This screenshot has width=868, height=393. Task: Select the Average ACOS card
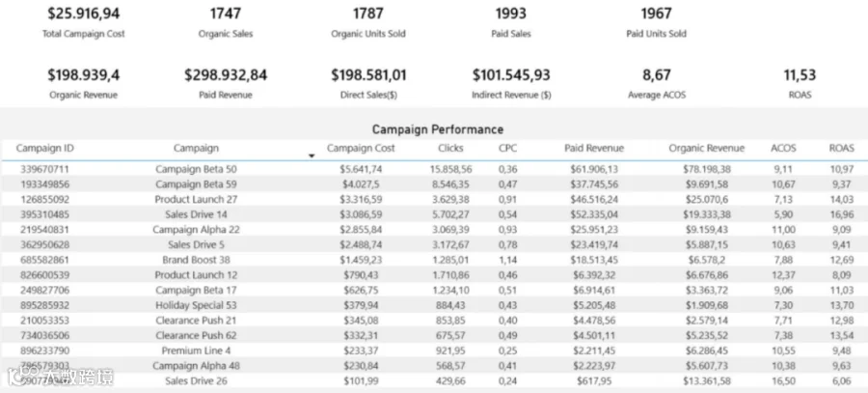tap(657, 83)
